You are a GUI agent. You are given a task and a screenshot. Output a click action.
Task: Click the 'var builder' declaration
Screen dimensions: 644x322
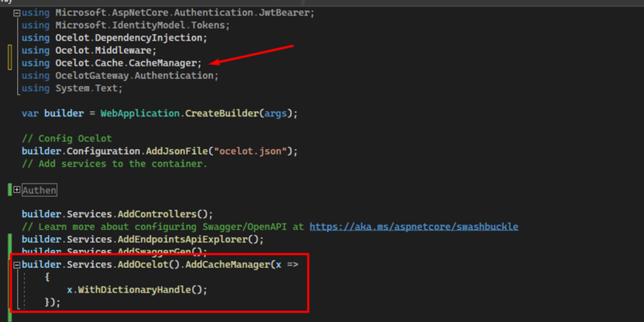coord(52,113)
